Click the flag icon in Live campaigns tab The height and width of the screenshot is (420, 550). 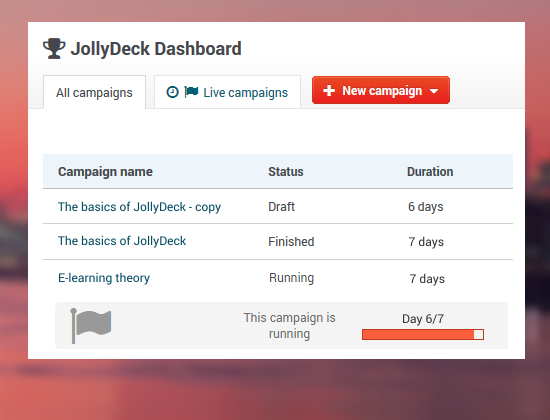coord(191,92)
